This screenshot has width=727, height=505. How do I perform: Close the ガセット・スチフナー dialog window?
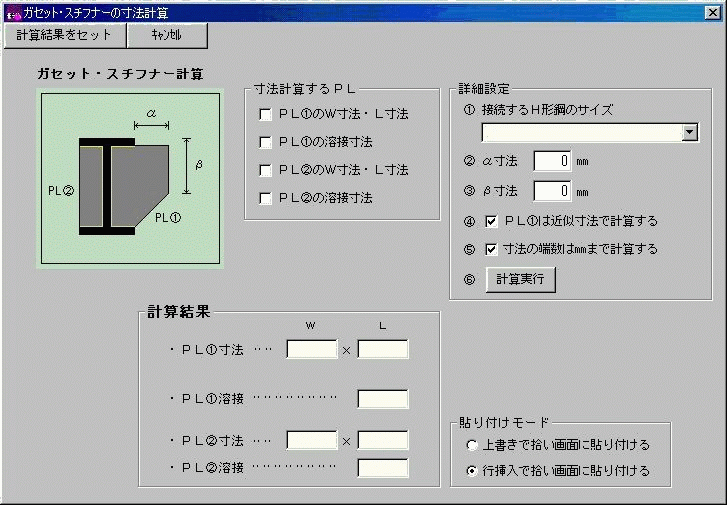[x=712, y=13]
